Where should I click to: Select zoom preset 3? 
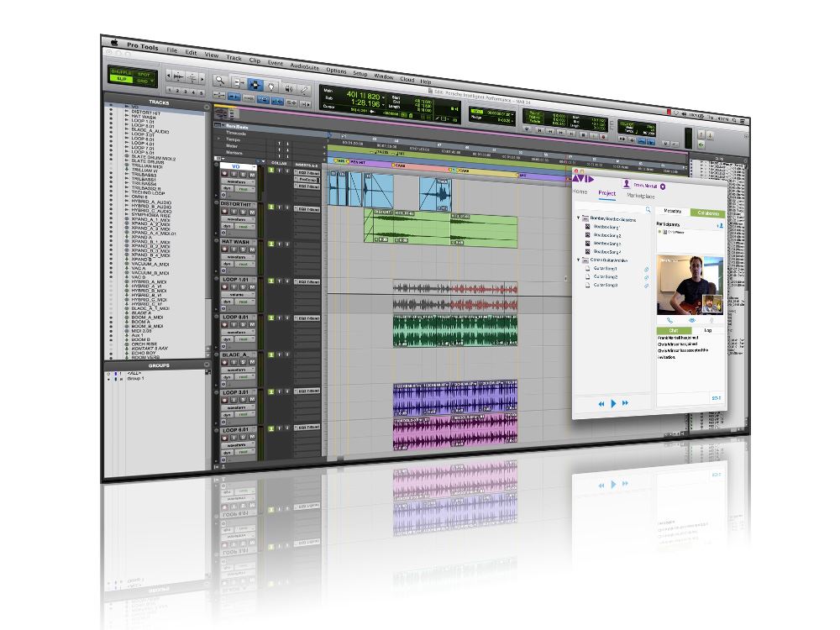pos(186,92)
